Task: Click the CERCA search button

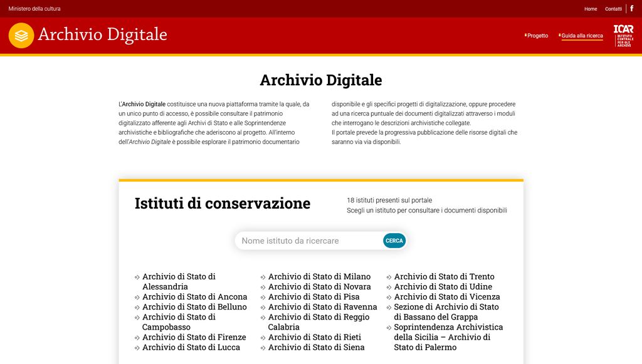Action: pos(394,241)
